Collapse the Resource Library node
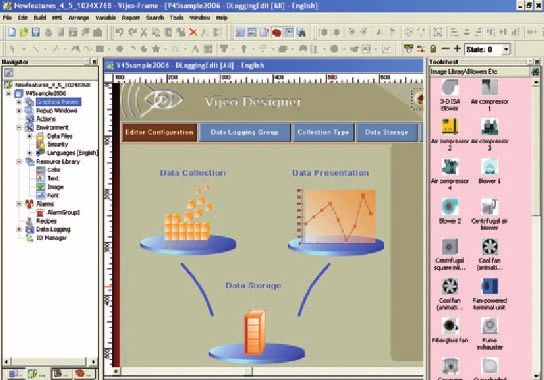 [19, 162]
